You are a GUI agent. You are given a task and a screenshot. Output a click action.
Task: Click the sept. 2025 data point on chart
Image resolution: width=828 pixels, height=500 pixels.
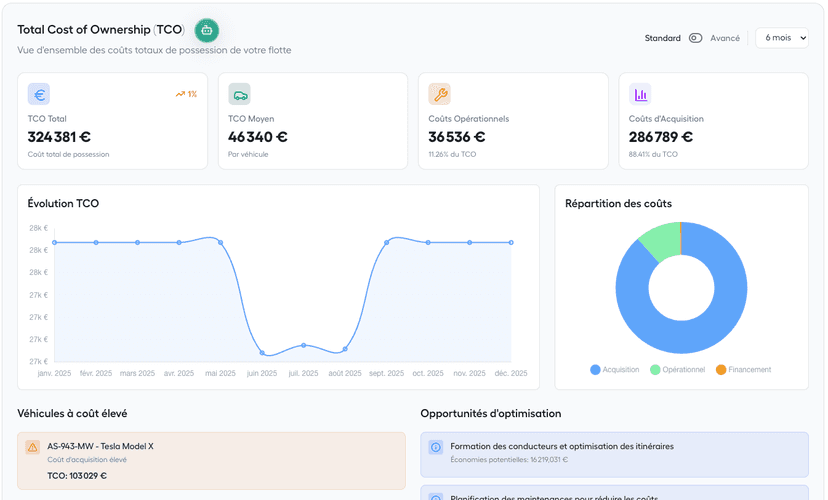[387, 242]
